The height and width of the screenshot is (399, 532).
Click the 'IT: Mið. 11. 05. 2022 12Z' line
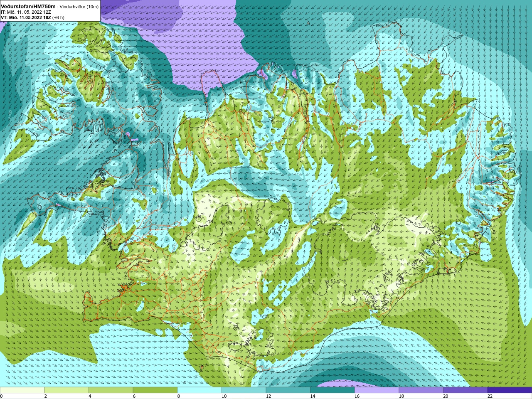(26, 12)
